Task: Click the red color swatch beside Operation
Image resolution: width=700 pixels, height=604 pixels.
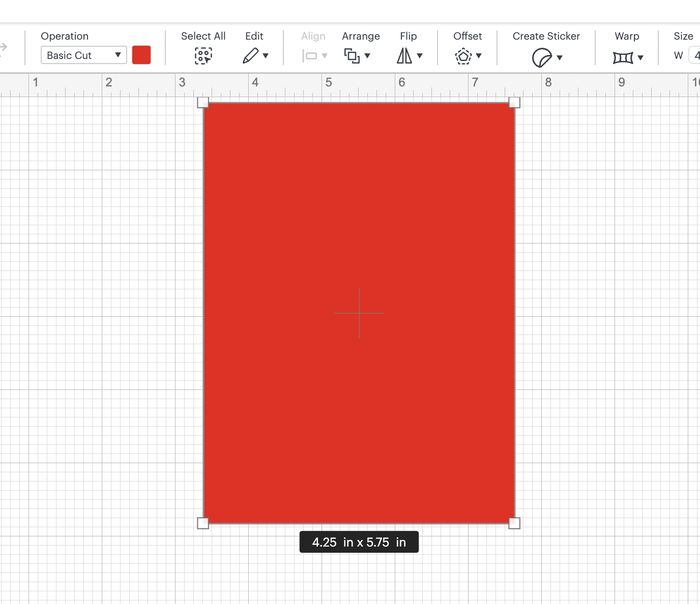Action: point(141,55)
